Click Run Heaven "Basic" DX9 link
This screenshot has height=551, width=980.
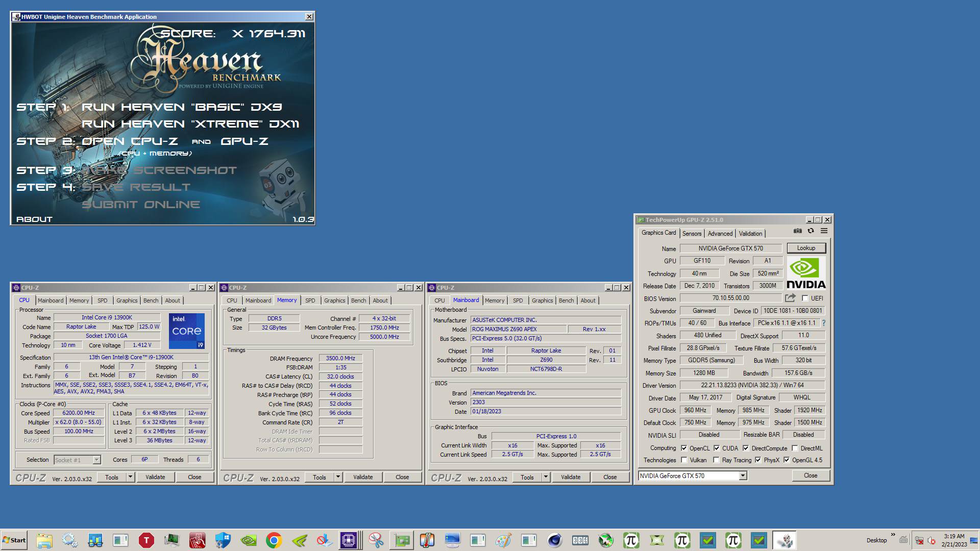coord(182,107)
